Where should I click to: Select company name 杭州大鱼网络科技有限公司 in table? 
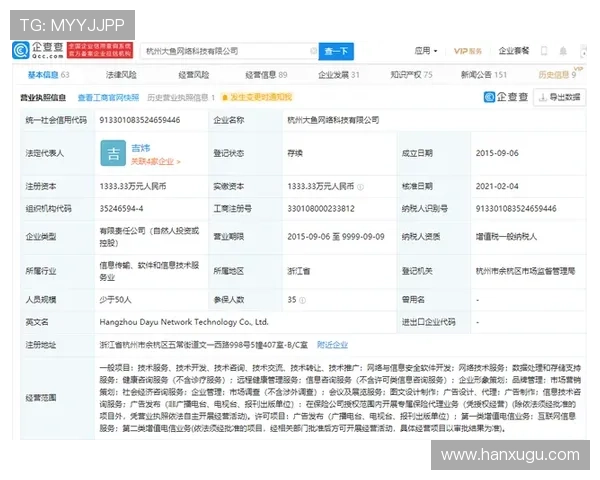333,120
